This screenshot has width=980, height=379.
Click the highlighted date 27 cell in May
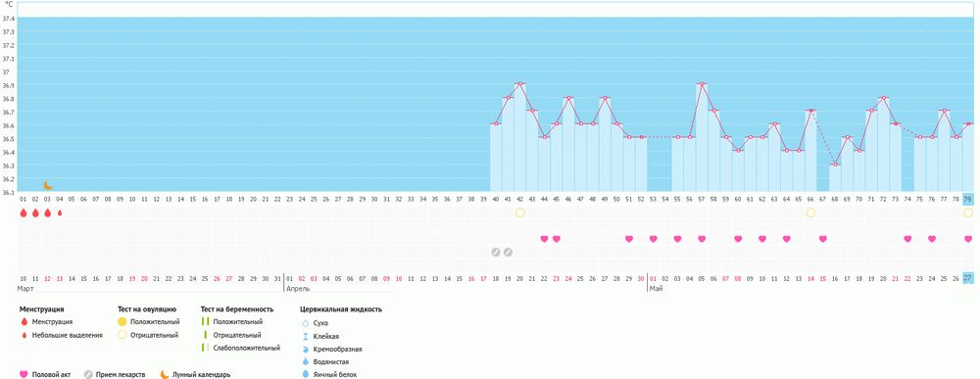click(967, 278)
